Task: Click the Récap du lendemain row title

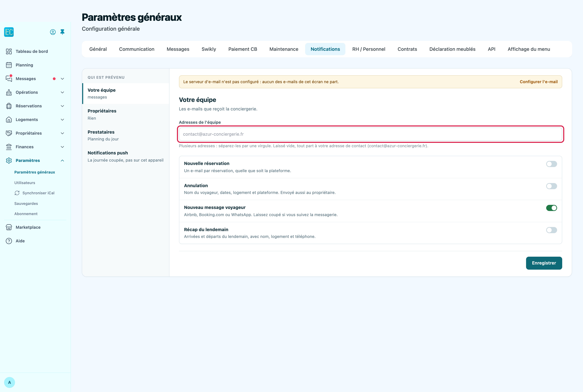Action: [x=206, y=230]
